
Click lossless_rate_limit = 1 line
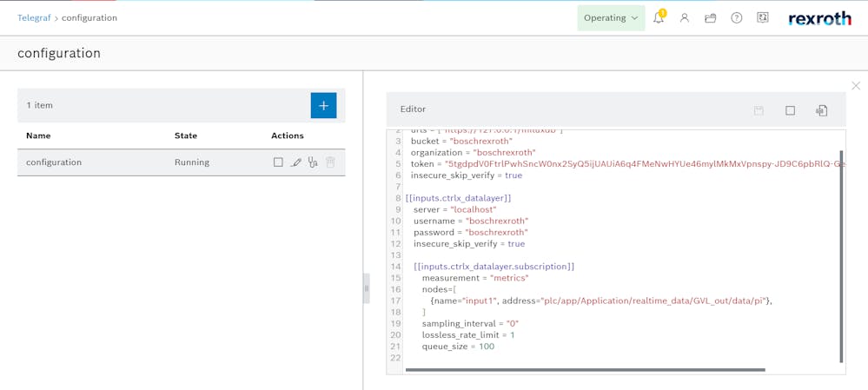tap(468, 335)
